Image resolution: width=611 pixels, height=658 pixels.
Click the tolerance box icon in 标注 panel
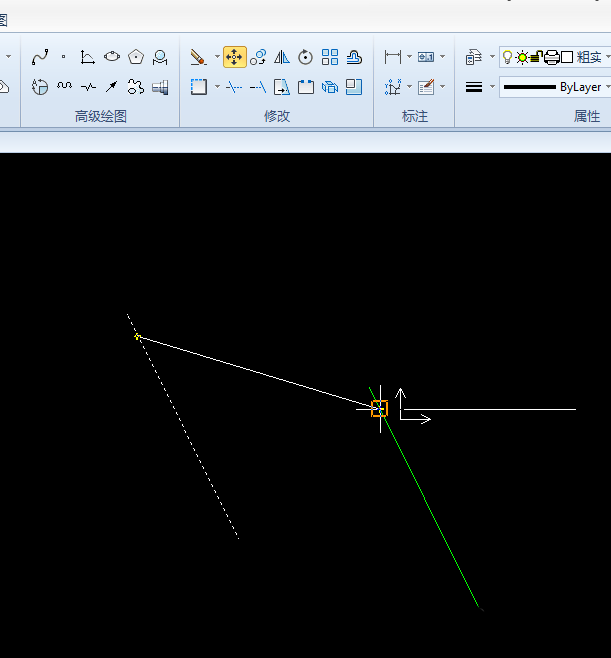[x=426, y=57]
